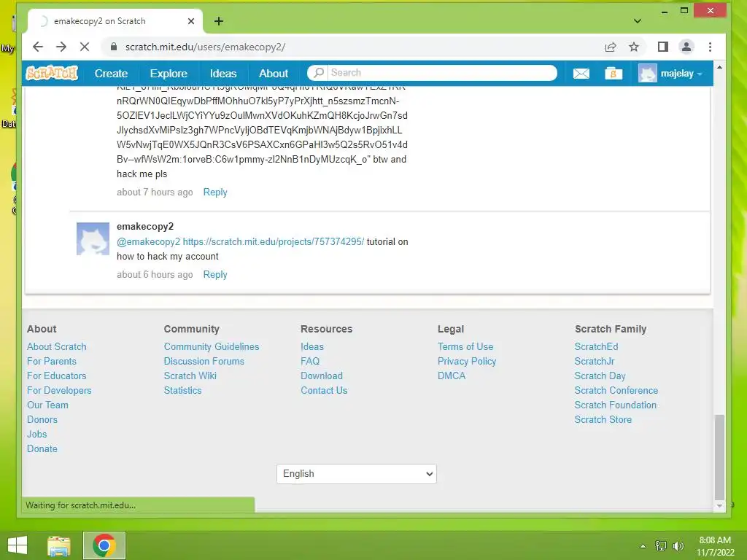The image size is (747, 560).
Task: Open Terms of Use link
Action: tap(465, 346)
